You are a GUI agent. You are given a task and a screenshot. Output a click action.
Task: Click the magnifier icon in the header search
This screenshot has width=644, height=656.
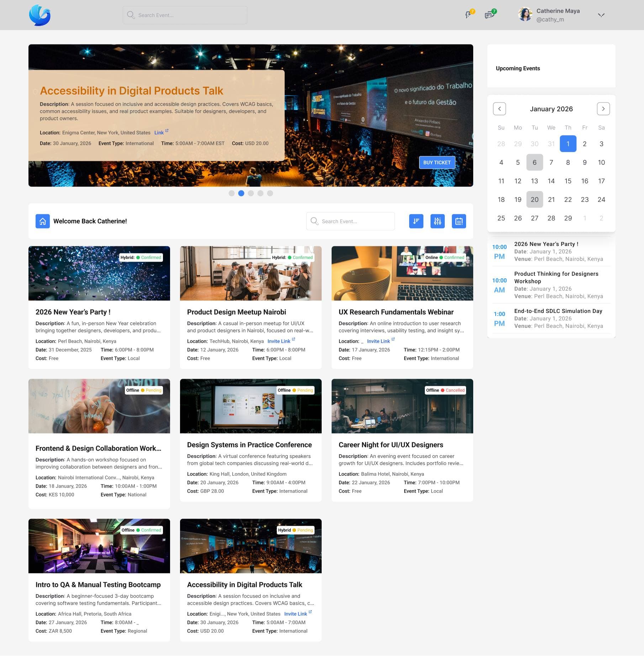click(131, 15)
